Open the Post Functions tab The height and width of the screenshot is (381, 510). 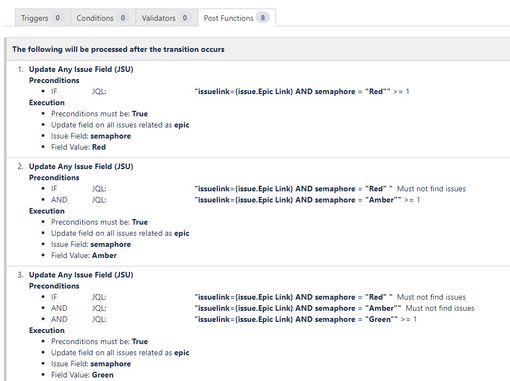237,18
